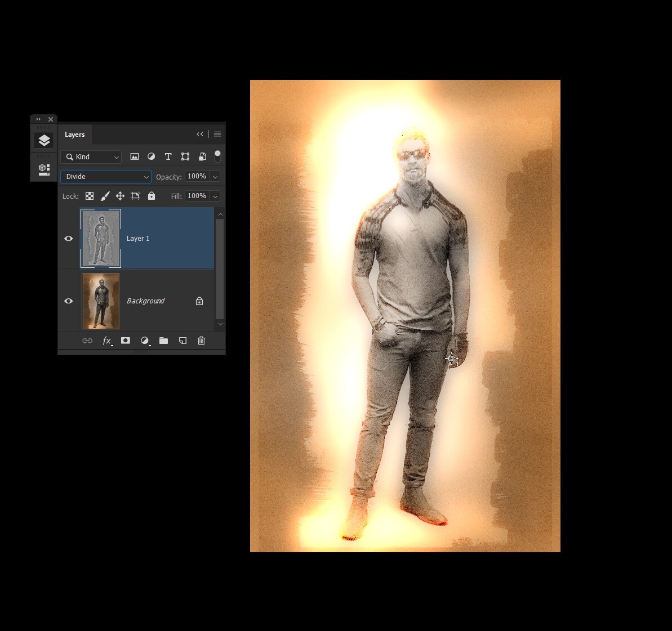672x631 pixels.
Task: Hide the Background layer eye icon
Action: click(69, 301)
